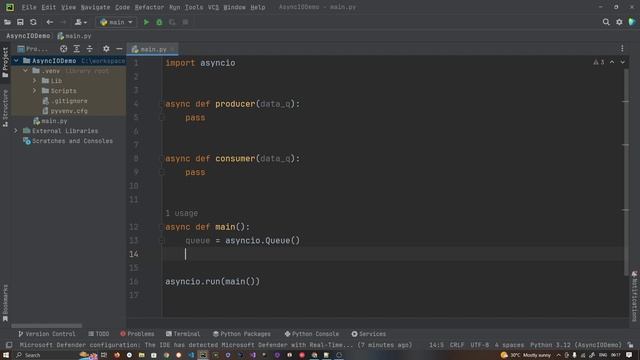640x360 pixels.
Task: Open the Python Console tool window
Action: (312, 334)
